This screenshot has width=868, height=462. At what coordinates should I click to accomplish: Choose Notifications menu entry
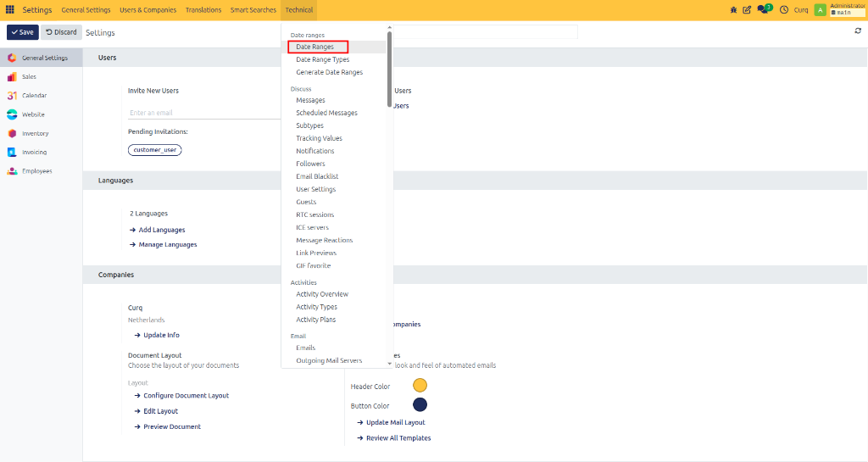[x=315, y=151]
